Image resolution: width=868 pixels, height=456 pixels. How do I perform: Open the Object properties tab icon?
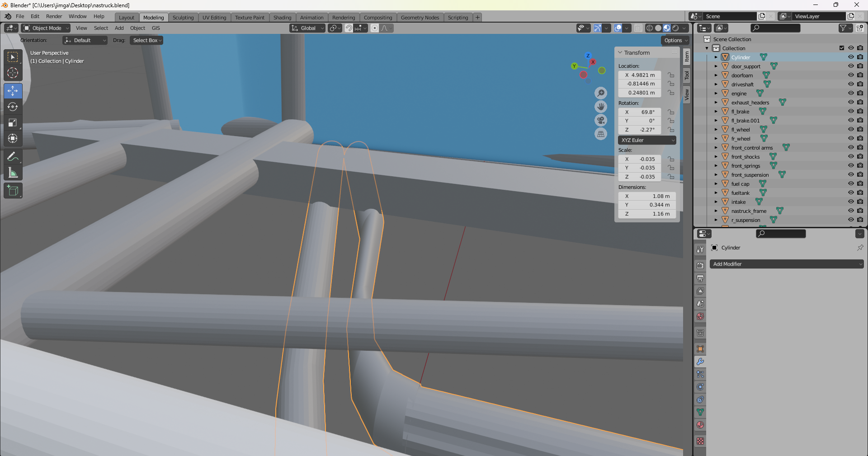click(700, 349)
